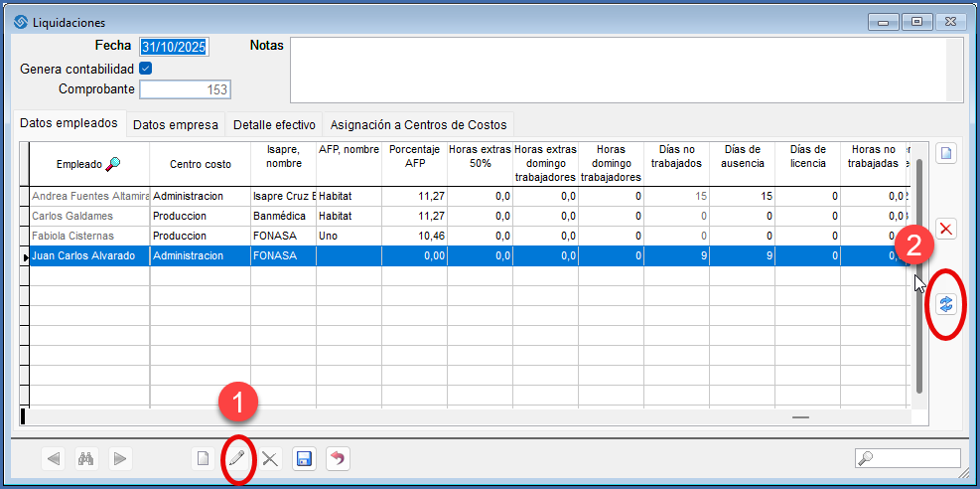Image resolution: width=980 pixels, height=489 pixels.
Task: Click the Horas extras 50% column header
Action: click(x=480, y=164)
